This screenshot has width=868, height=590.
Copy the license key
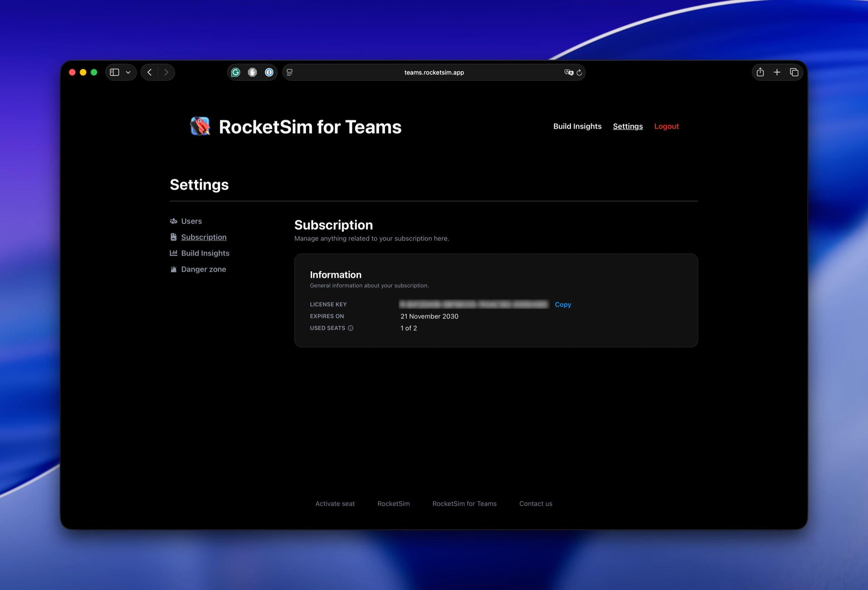click(x=563, y=304)
